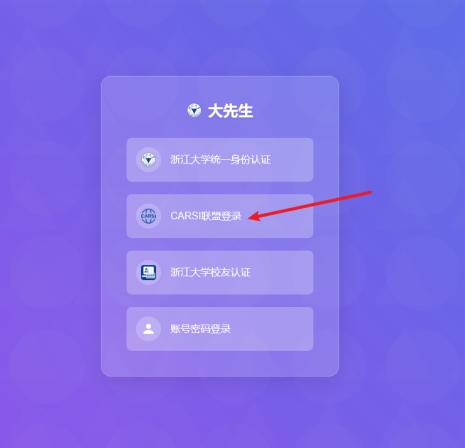The width and height of the screenshot is (465, 448).
Task: Click the 浙江大学统一身份认证 text label
Action: pyautogui.click(x=220, y=160)
